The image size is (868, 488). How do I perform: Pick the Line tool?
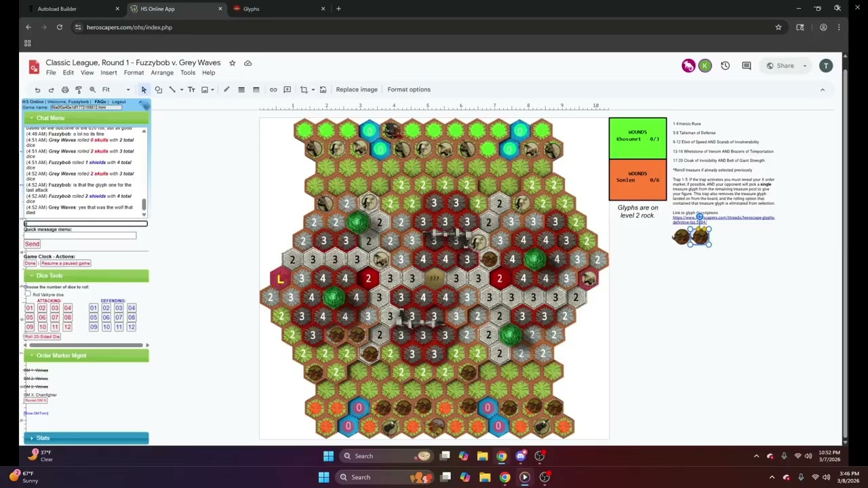pyautogui.click(x=172, y=89)
